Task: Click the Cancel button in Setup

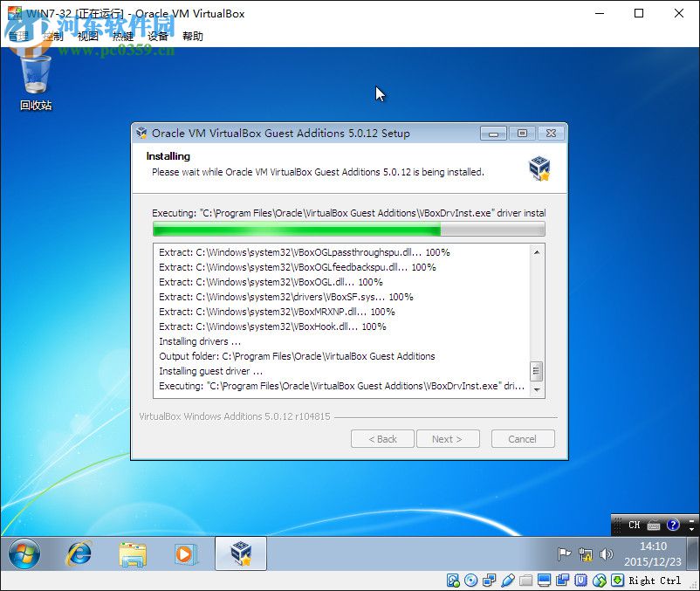Action: coord(523,439)
